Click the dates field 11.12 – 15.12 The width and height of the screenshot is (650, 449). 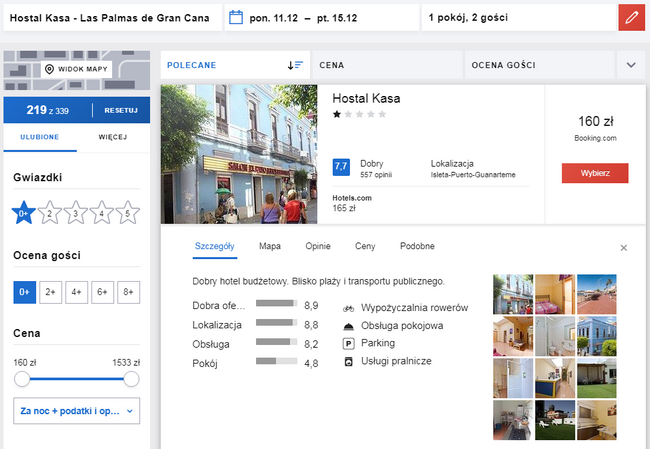tap(322, 18)
